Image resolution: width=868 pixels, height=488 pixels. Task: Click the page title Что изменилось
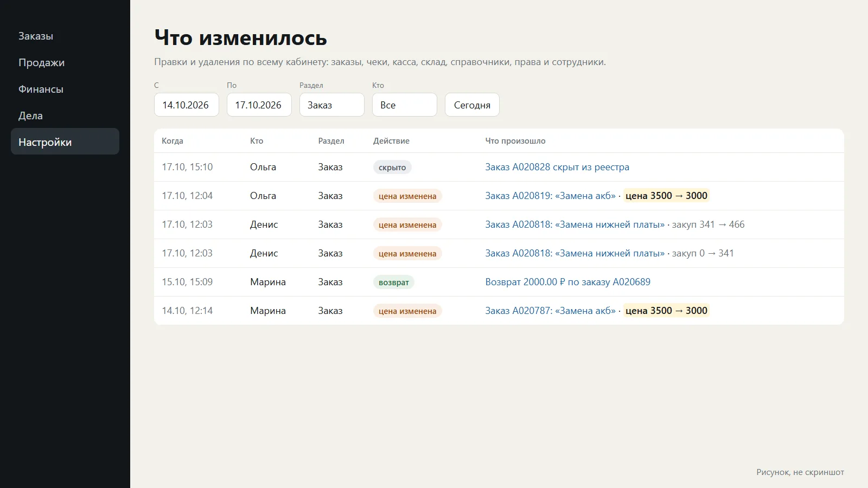[240, 37]
